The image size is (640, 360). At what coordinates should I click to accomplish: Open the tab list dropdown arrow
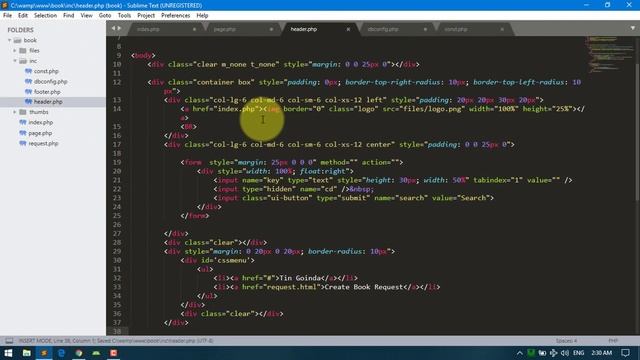tap(633, 28)
